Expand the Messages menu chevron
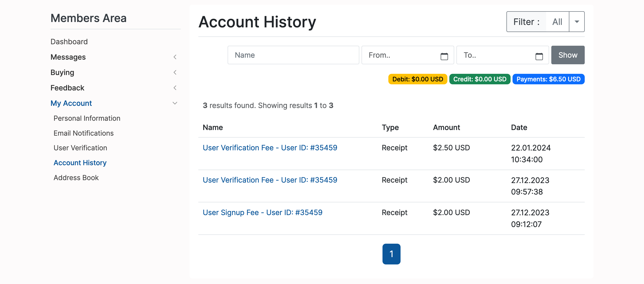 (x=175, y=57)
